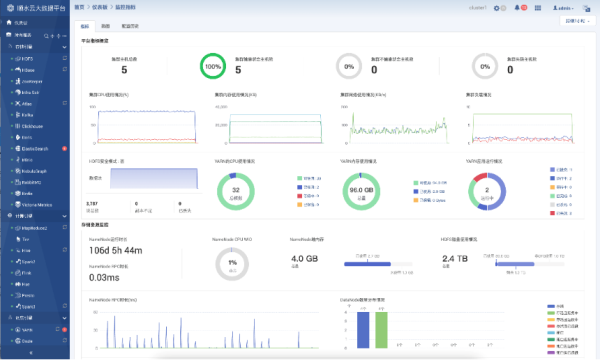
Task: Click the red alert badge on ElasticSearch
Action: (64, 148)
